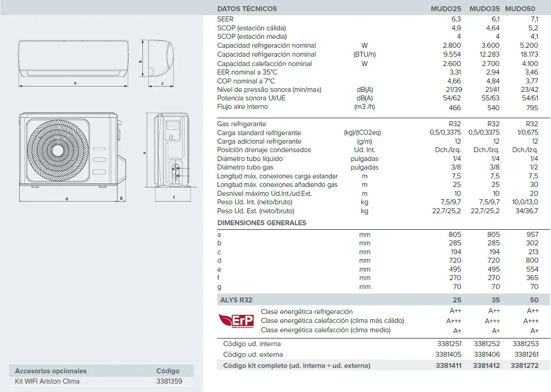Click complete kit code 3381411
Viewport: 551px width, 392px height.
click(448, 365)
